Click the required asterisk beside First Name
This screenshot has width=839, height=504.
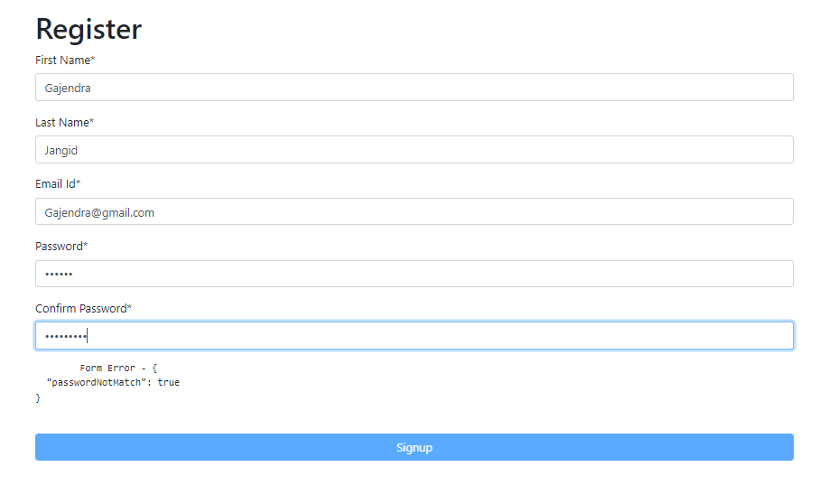(x=93, y=60)
